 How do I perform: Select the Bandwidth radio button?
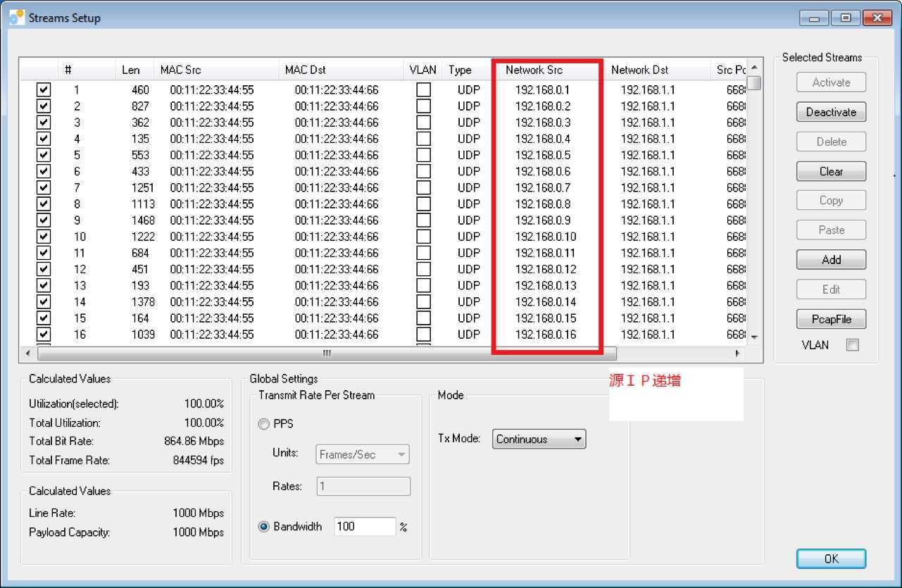click(x=264, y=527)
